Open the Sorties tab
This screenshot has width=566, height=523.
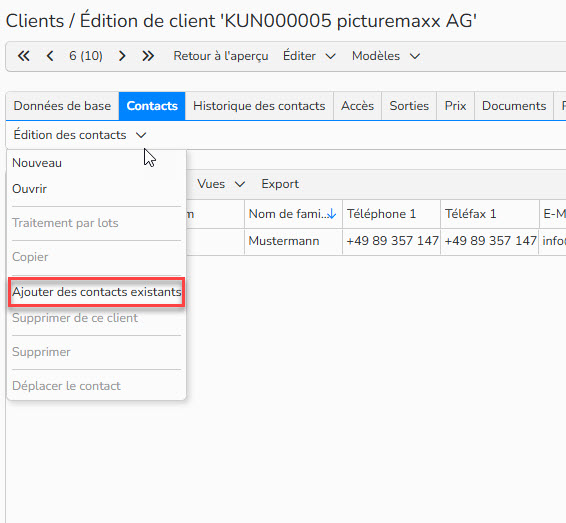pos(409,106)
